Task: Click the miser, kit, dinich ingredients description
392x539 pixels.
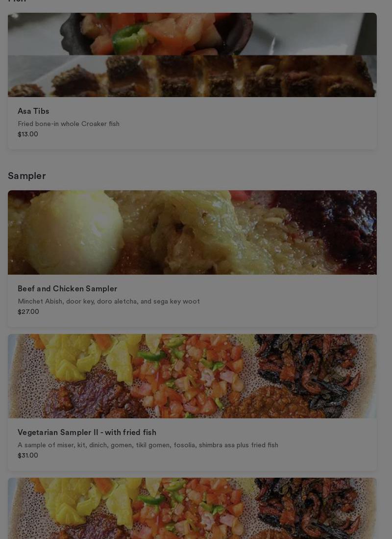Action: (x=147, y=445)
